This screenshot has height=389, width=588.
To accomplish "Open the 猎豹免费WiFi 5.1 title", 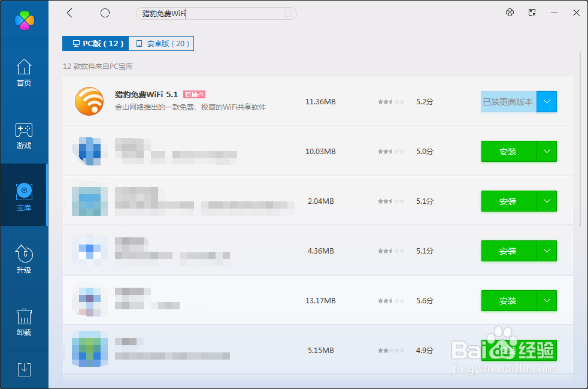I will (x=146, y=94).
